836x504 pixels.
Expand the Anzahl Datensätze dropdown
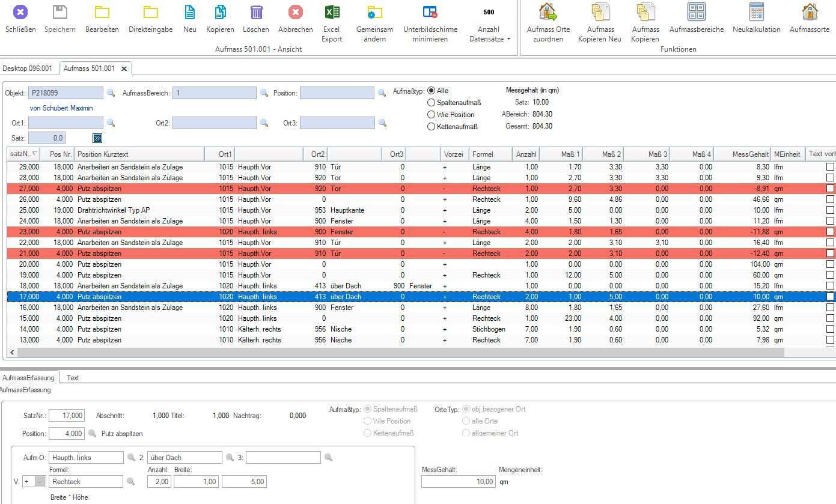(x=508, y=39)
